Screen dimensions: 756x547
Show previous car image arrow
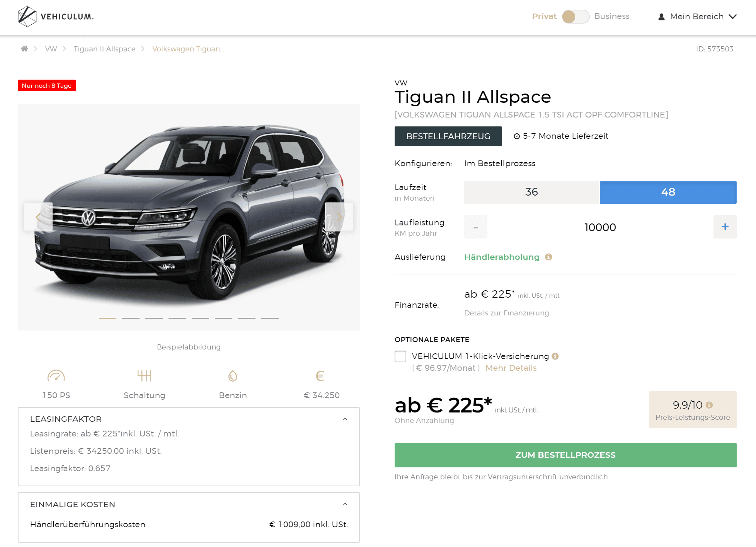click(x=38, y=217)
